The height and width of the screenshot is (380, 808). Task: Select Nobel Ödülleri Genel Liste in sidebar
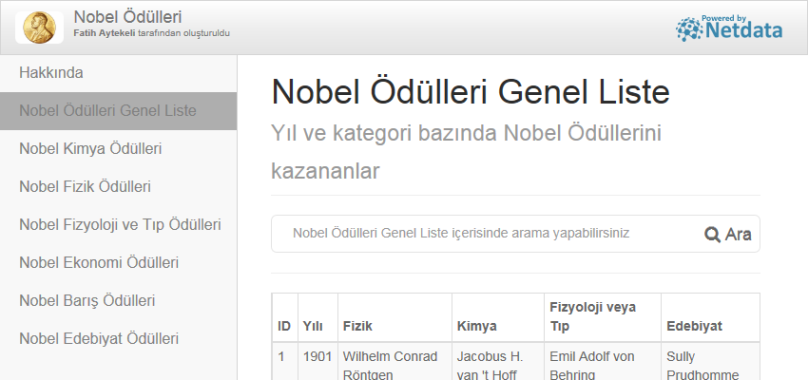tap(119, 111)
